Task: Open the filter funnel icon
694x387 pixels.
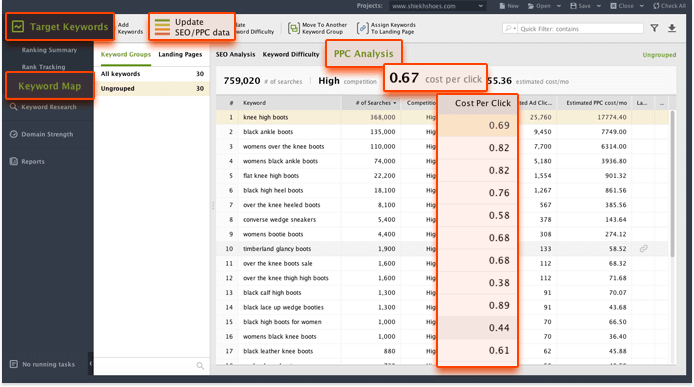Action: point(654,28)
